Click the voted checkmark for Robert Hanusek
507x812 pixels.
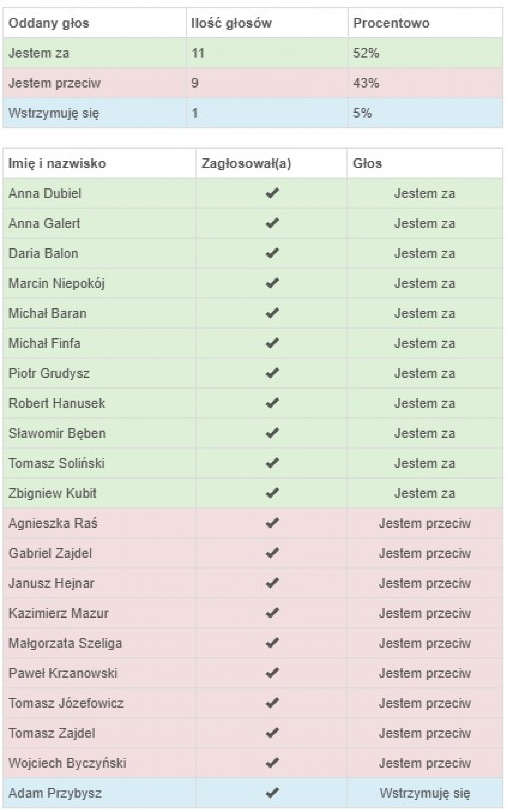point(272,403)
